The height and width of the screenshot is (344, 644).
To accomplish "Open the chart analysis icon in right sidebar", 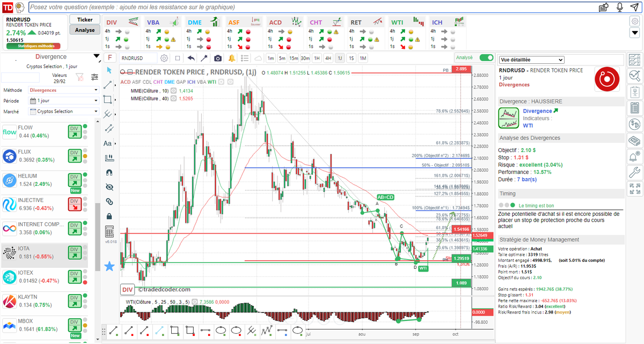I will tap(634, 75).
